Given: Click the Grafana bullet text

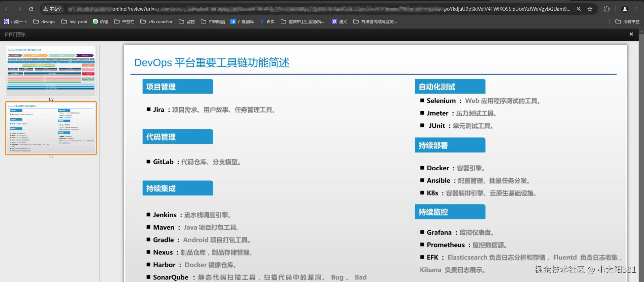Looking at the screenshot, I should (x=457, y=232).
